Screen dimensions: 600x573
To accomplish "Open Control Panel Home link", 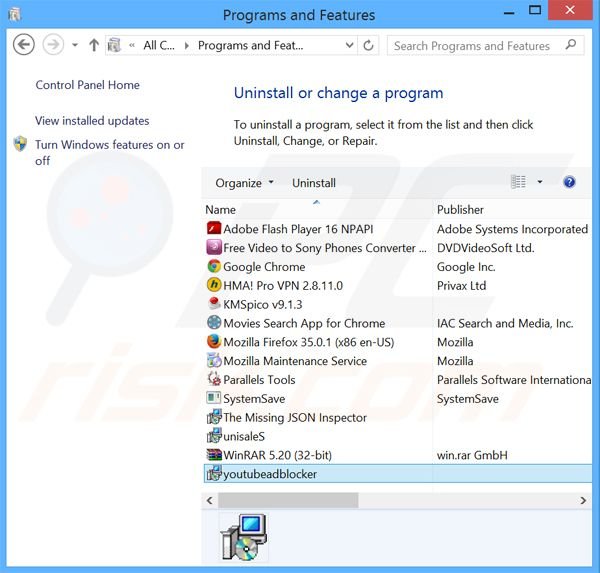I will point(87,85).
